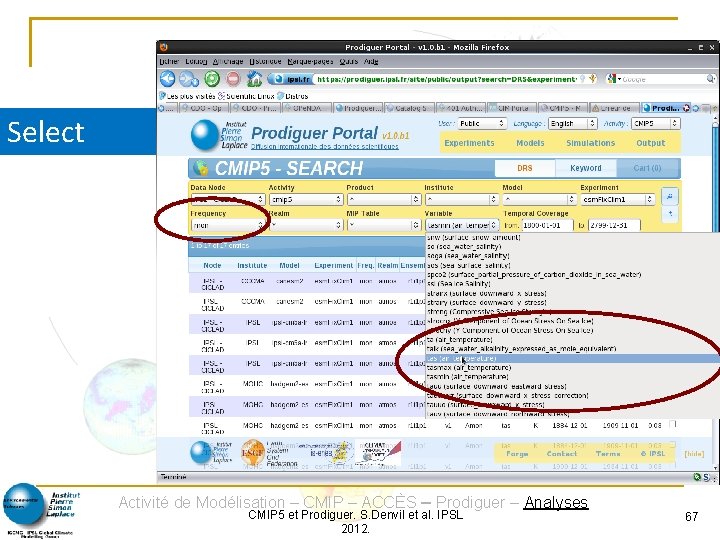The height and width of the screenshot is (540, 720).
Task: Switch to the OPeNDA browser tab
Action: [307, 108]
